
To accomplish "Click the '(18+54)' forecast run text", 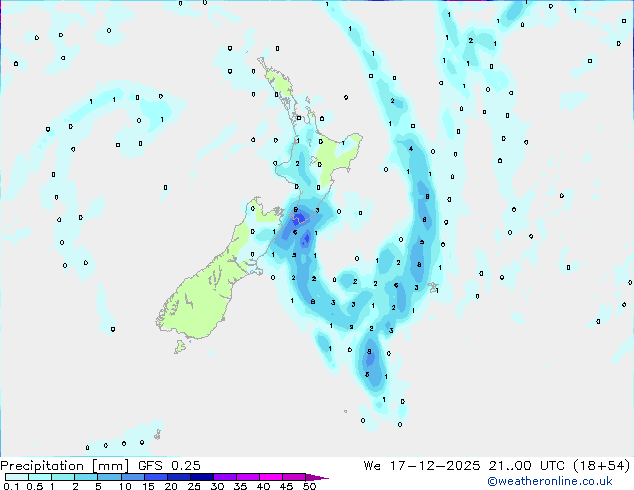I will (601, 466).
